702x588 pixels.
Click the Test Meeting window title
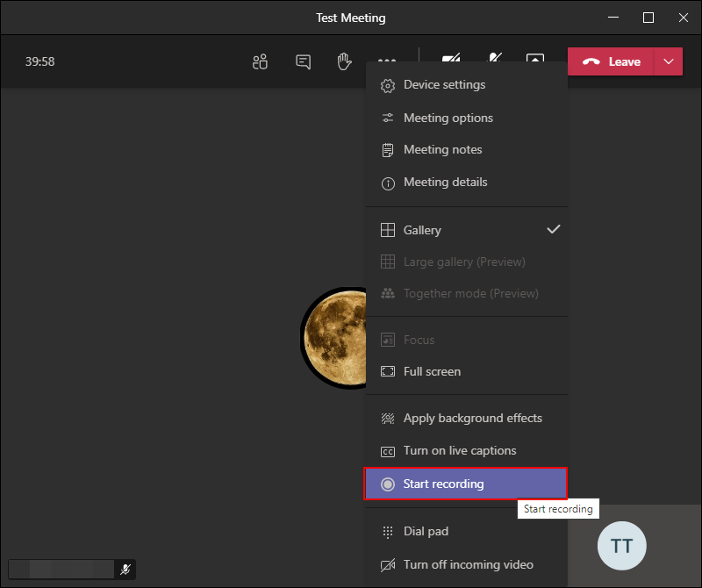pos(350,18)
